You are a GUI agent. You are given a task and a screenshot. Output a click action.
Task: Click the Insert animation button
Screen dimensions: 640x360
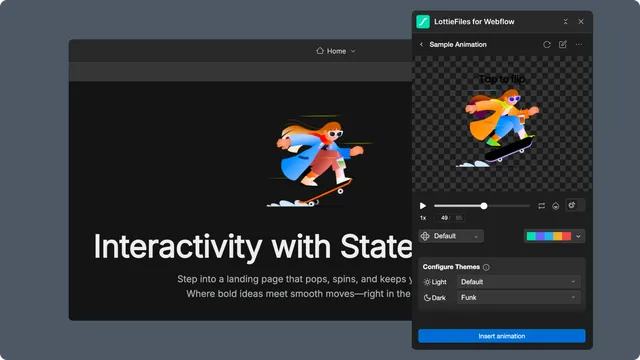click(x=502, y=336)
